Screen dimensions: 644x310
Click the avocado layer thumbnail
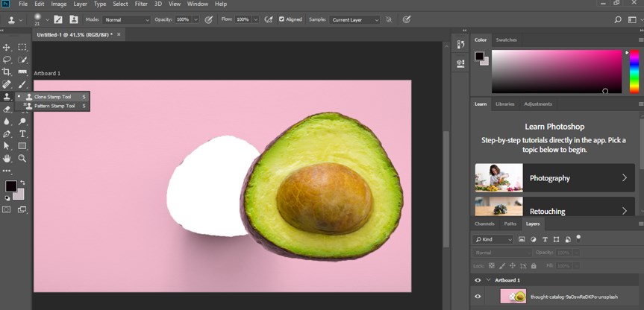(513, 296)
